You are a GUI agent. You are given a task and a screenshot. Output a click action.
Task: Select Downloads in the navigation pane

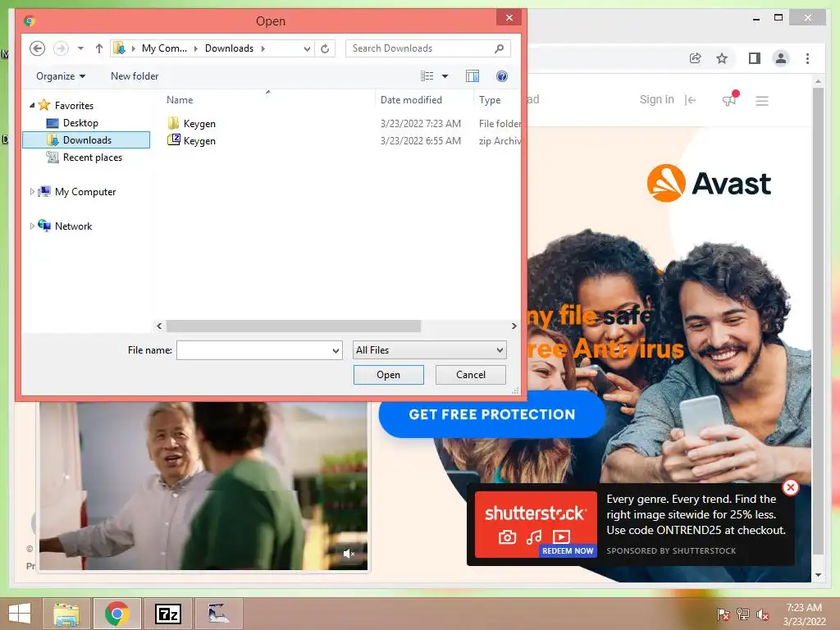click(x=87, y=139)
